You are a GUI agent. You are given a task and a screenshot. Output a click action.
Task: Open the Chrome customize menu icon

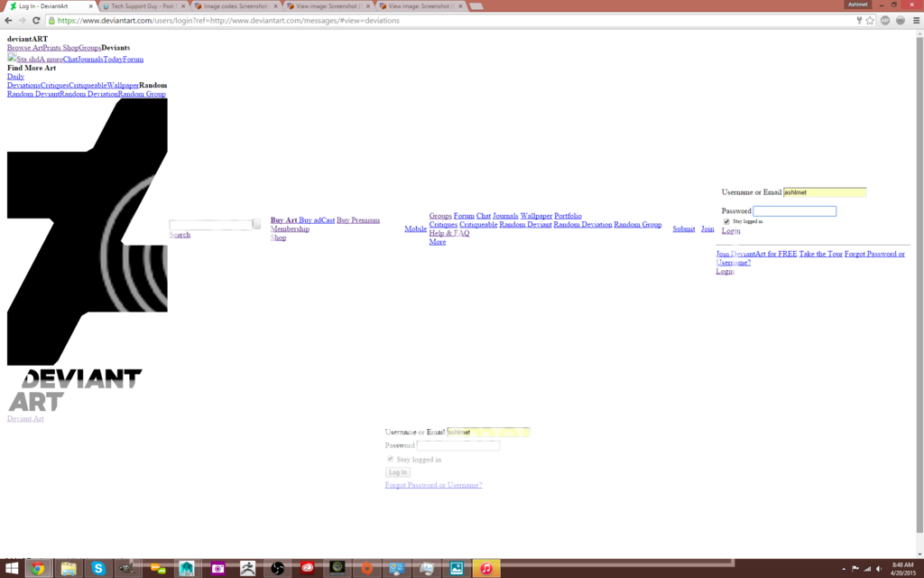916,20
